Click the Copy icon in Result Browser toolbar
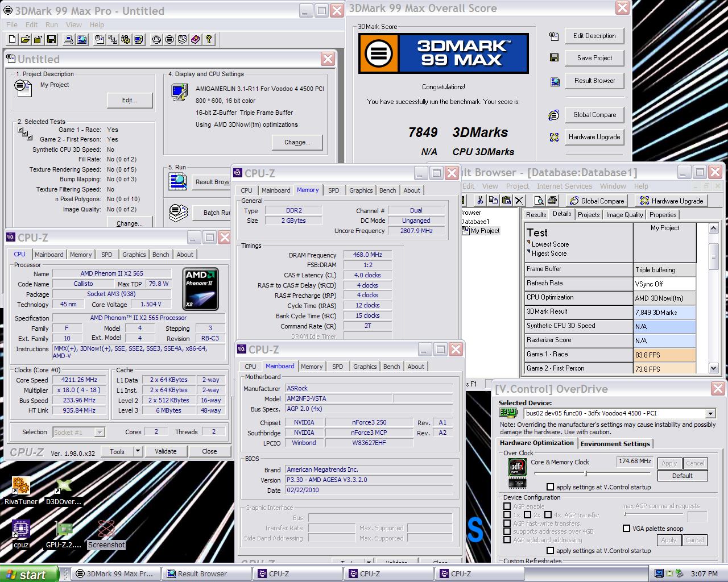Viewport: 728px width, 582px height. (x=493, y=200)
